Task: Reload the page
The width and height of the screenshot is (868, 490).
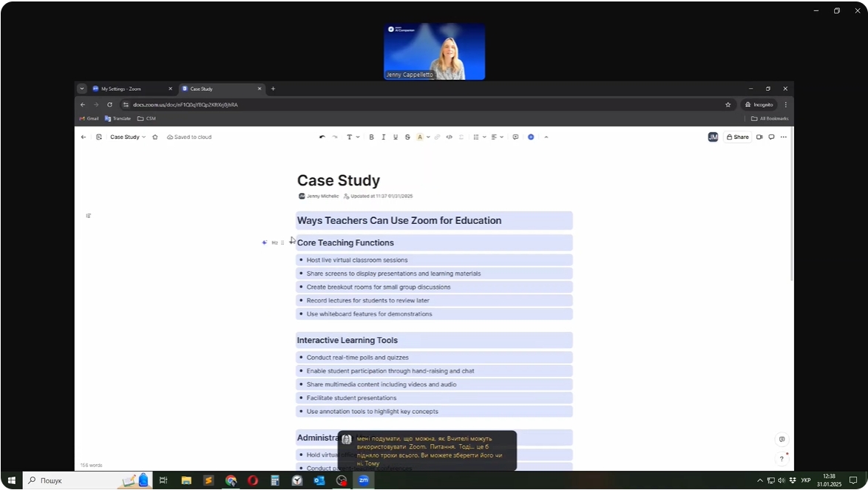Action: tap(109, 104)
